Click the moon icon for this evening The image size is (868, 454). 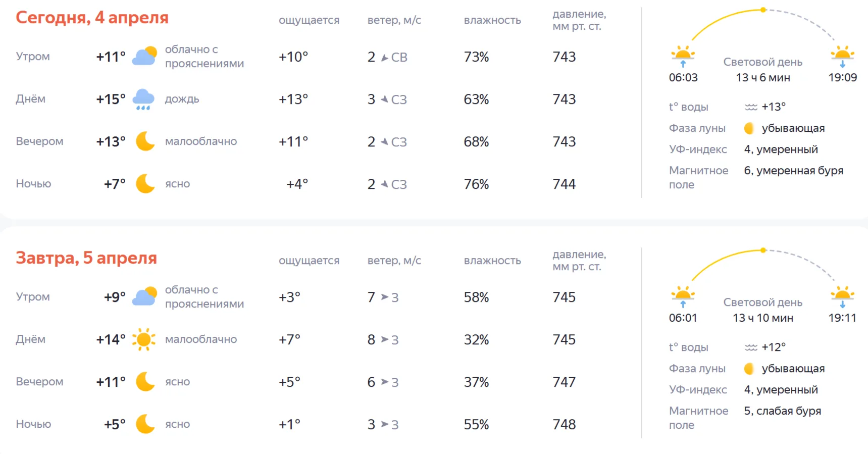[x=145, y=141]
